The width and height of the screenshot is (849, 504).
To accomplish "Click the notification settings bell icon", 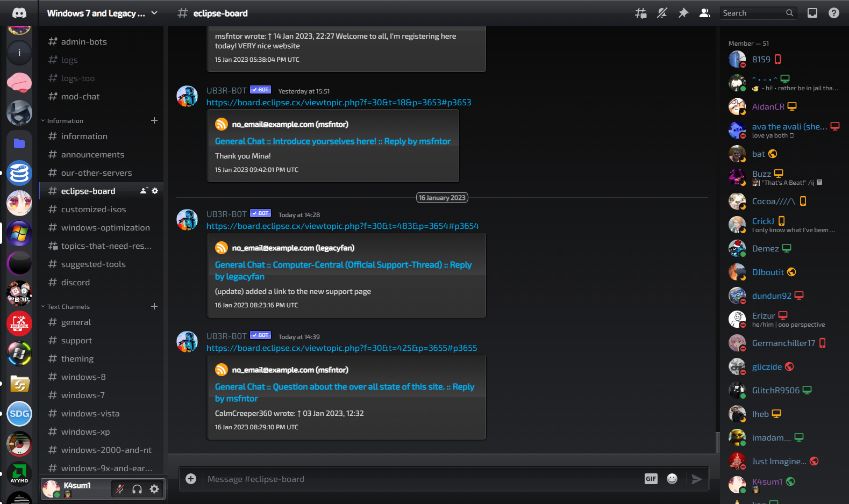I will pyautogui.click(x=662, y=13).
